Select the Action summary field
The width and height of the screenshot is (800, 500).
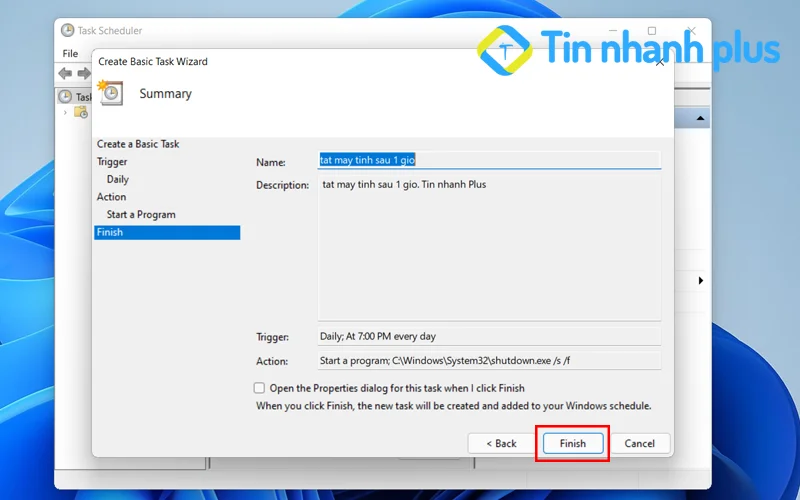[488, 361]
